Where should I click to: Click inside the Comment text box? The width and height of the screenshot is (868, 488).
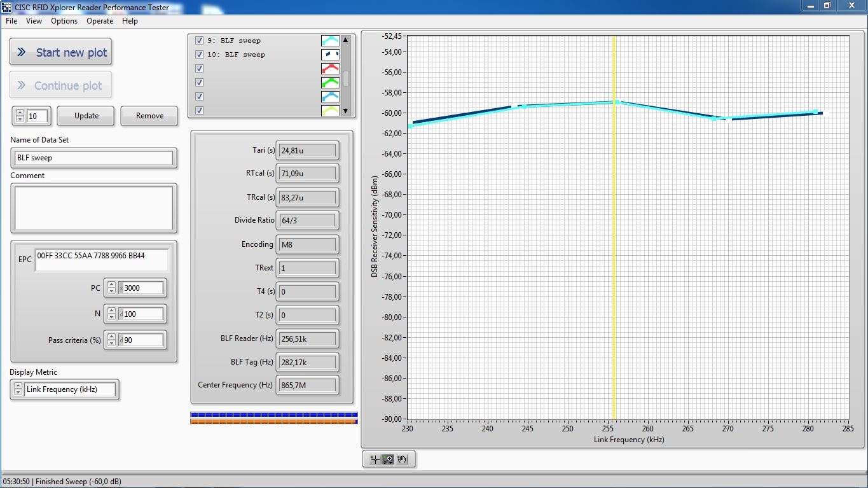[x=93, y=208]
